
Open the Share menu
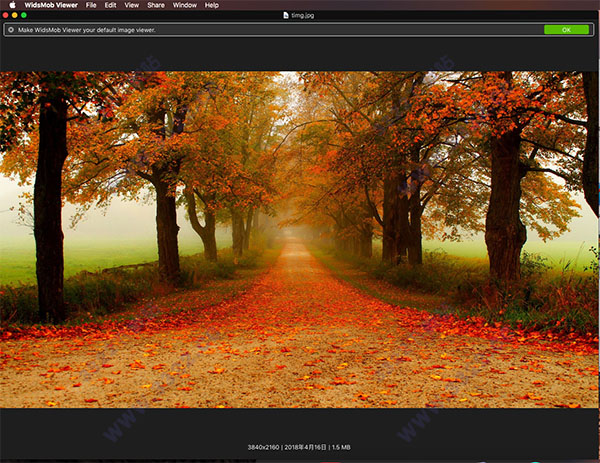[x=156, y=5]
